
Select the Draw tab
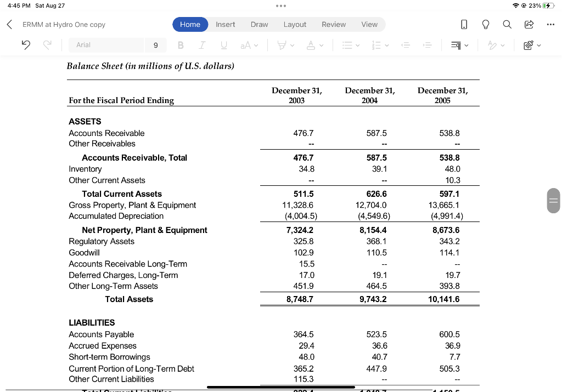click(259, 24)
